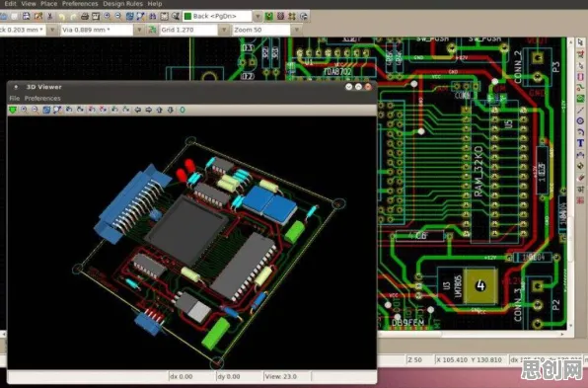Select the add tracks and vias tool
588x388 pixels.
pyautogui.click(x=580, y=88)
